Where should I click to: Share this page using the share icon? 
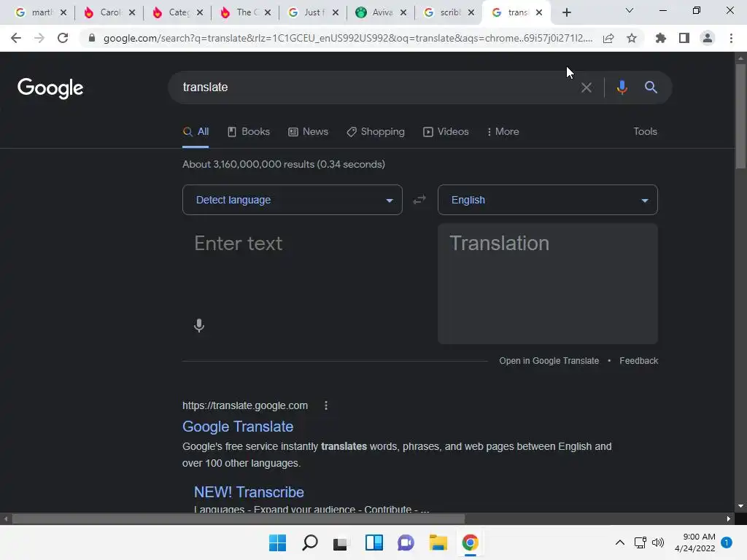(608, 38)
